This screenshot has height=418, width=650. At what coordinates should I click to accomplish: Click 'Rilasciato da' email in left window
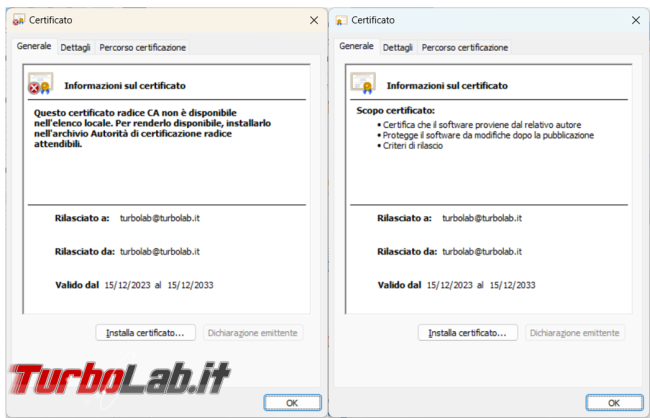160,252
